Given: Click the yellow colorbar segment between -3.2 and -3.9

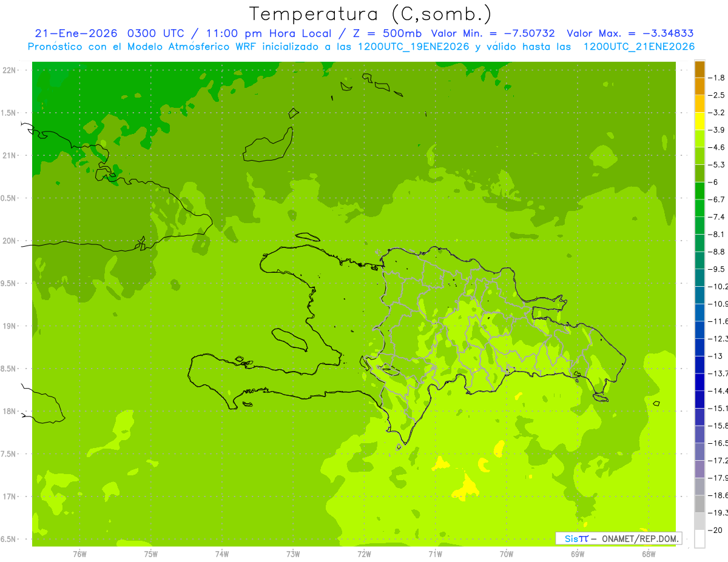Looking at the screenshot, I should tap(699, 121).
